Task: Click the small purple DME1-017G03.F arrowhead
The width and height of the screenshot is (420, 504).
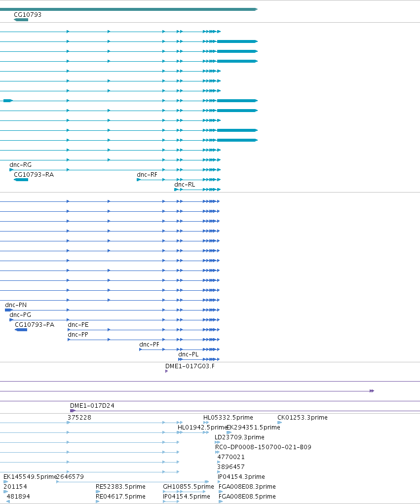Action: [166, 371]
